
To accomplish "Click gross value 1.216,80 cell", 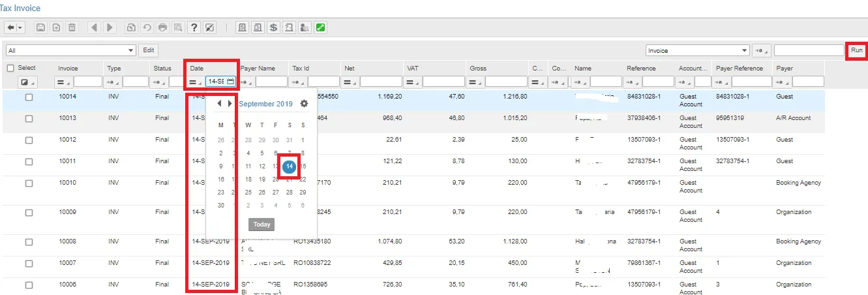I will pos(514,97).
